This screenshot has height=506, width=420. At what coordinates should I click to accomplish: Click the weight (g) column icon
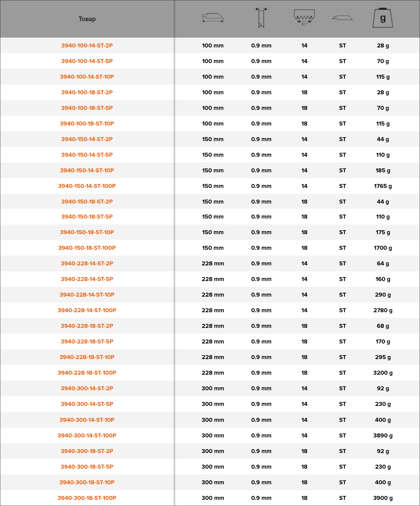point(383,18)
